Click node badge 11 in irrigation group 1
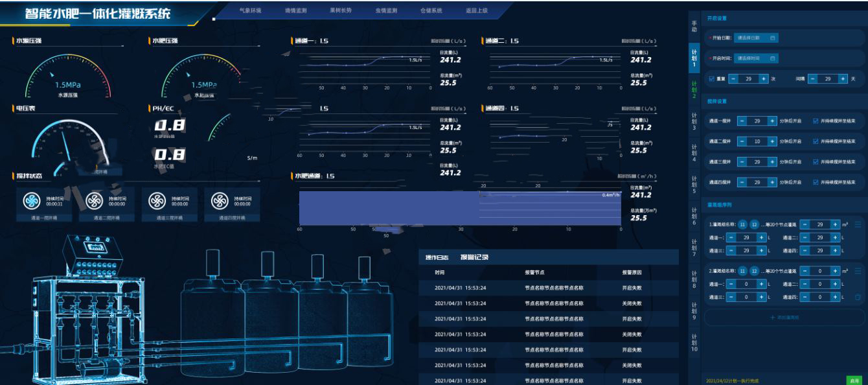The height and width of the screenshot is (385, 868). click(743, 225)
